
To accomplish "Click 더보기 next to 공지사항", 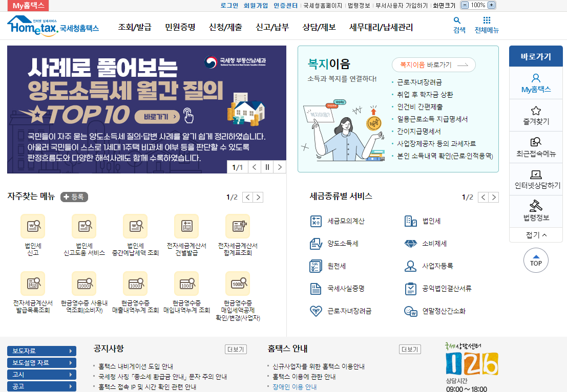I will tap(236, 350).
